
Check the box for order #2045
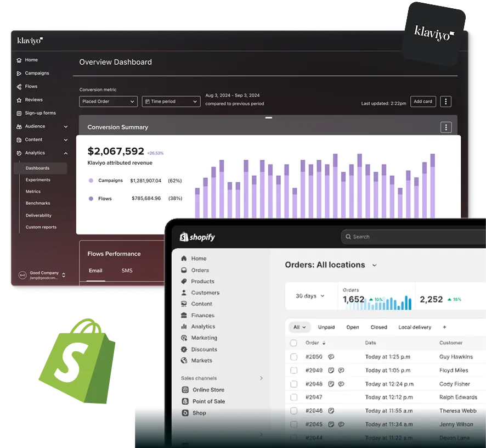click(x=294, y=424)
